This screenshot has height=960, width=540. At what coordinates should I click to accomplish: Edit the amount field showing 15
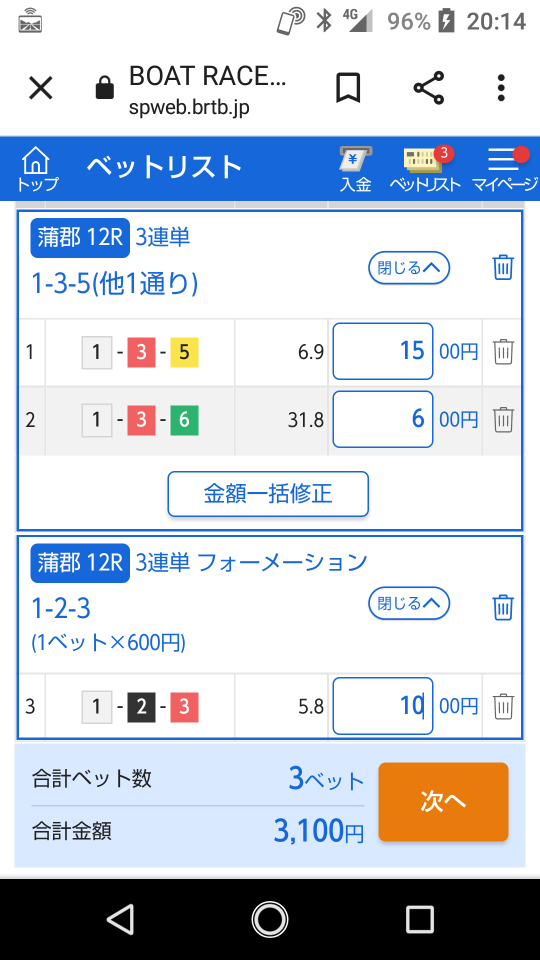pyautogui.click(x=383, y=351)
